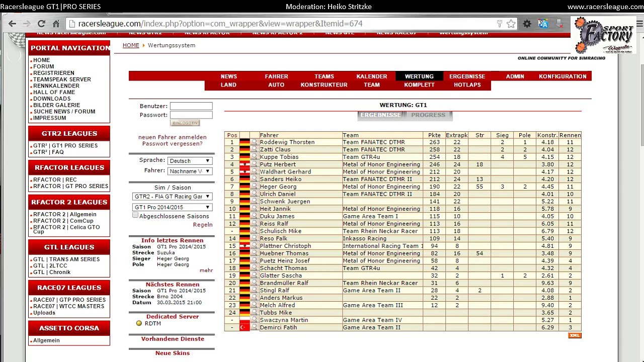This screenshot has height=362, width=644.
Task: Switch to the PROGRESS tab
Action: (x=428, y=115)
